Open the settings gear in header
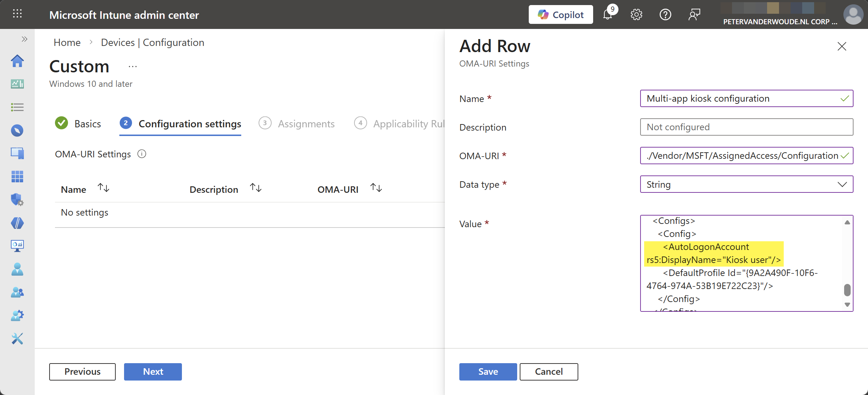Screen dimensions: 868x395 636,15
